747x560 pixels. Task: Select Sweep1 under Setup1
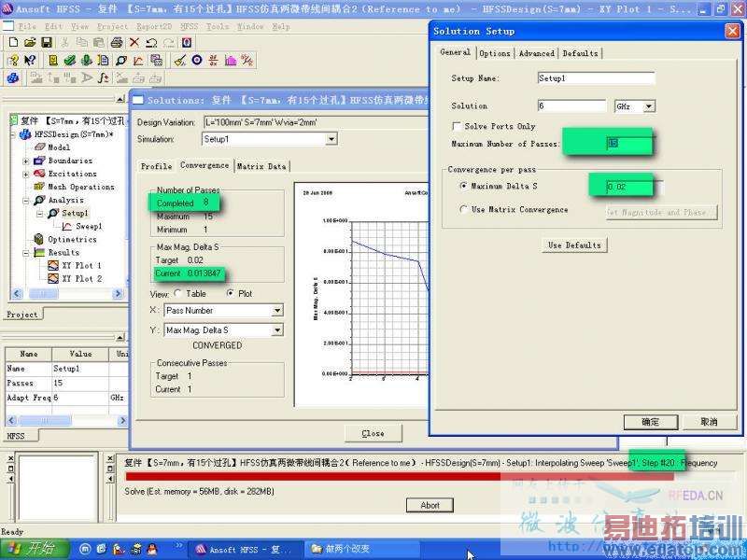89,226
